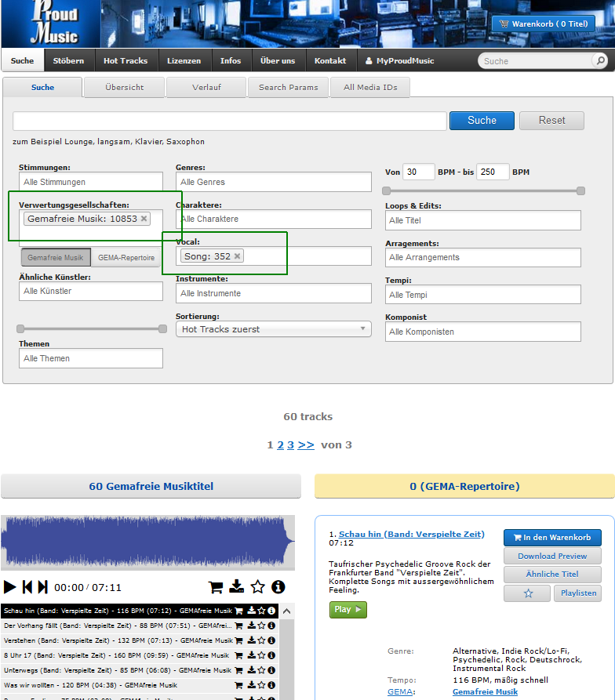Add Schau hin playlist row to cart

point(239,611)
